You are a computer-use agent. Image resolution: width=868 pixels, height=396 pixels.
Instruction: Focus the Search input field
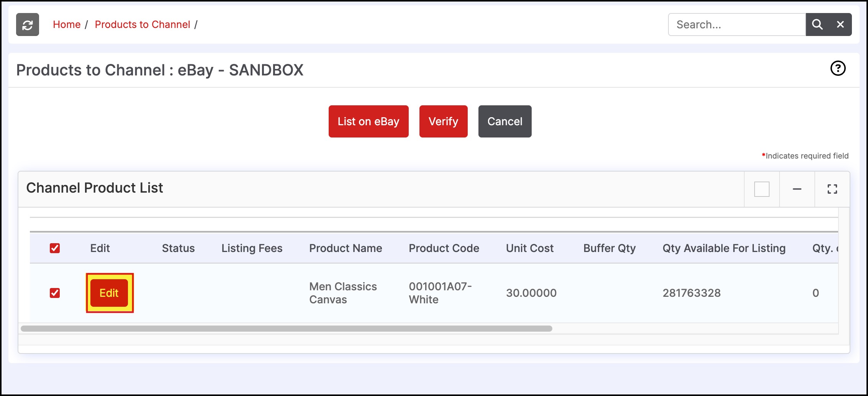pos(737,25)
